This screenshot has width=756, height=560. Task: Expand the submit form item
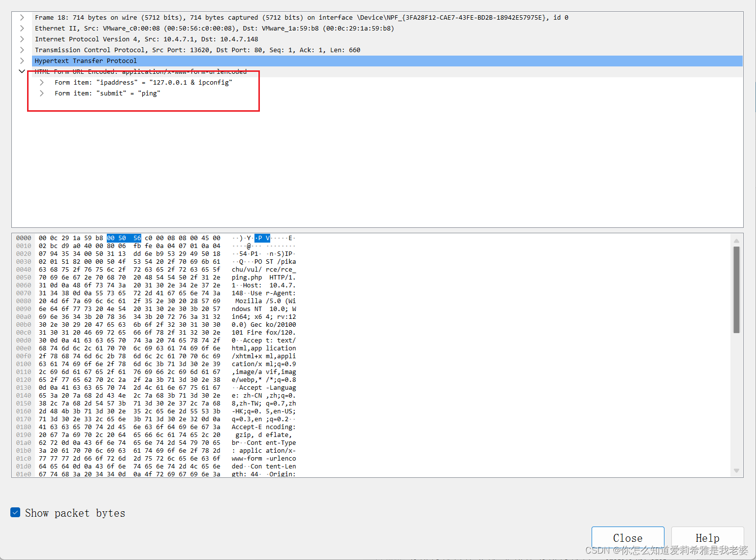pyautogui.click(x=42, y=93)
